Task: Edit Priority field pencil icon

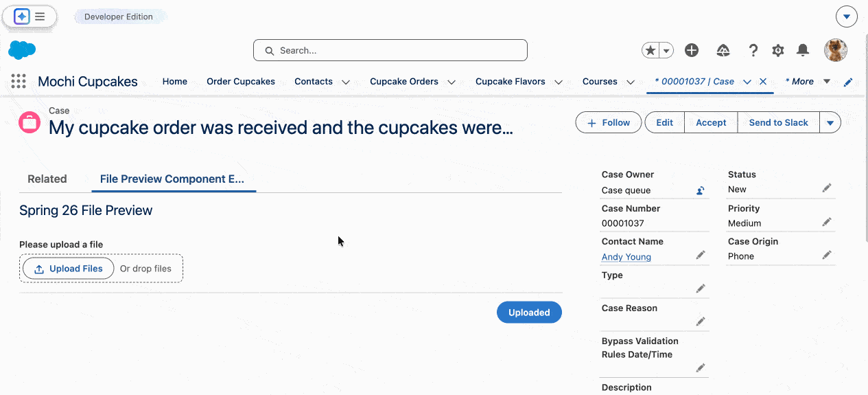Action: tap(827, 222)
